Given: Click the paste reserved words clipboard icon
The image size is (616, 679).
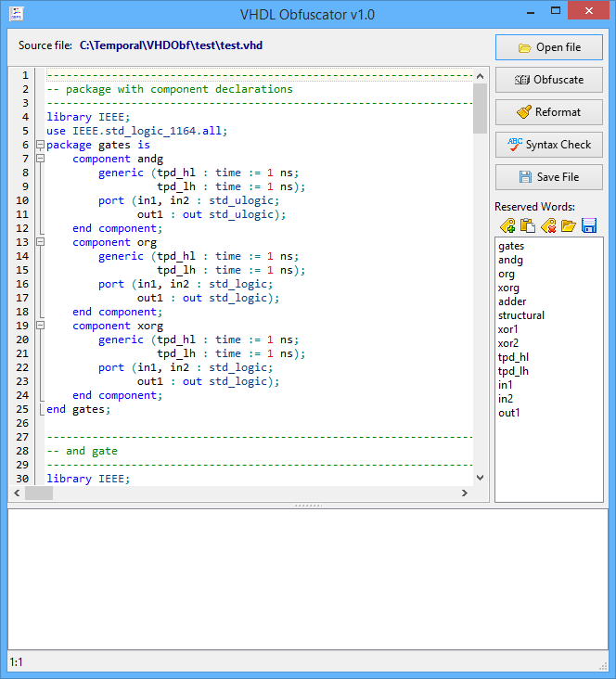Looking at the screenshot, I should pyautogui.click(x=528, y=225).
